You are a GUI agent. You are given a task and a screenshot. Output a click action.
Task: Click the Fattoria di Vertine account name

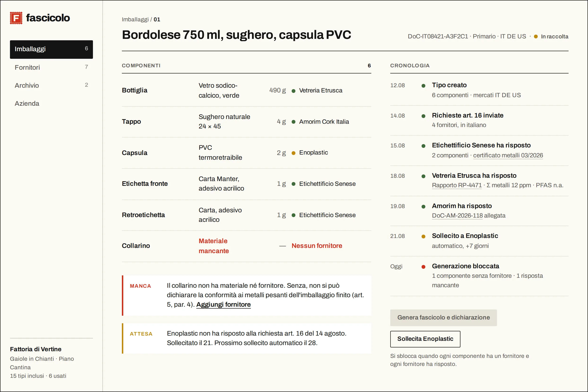pyautogui.click(x=36, y=349)
